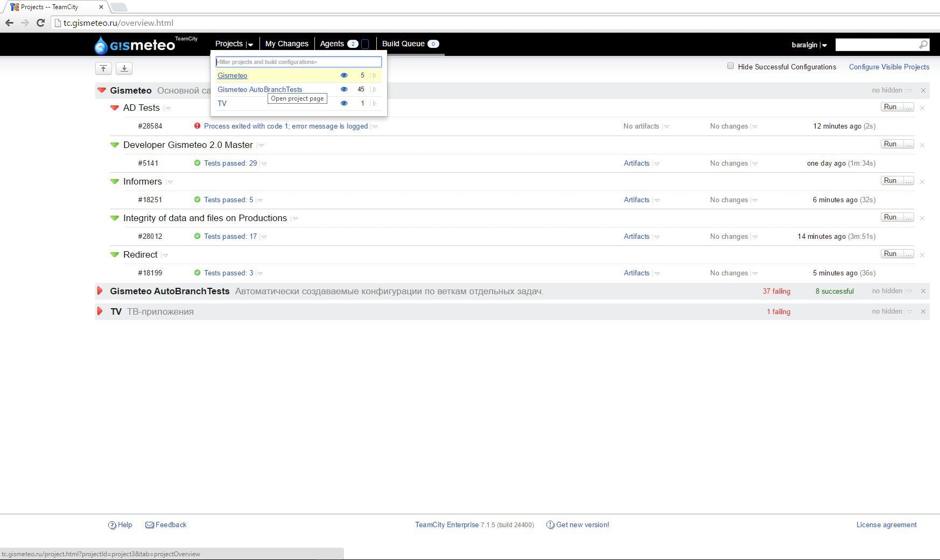Click red error icon for build #28584

(x=197, y=126)
